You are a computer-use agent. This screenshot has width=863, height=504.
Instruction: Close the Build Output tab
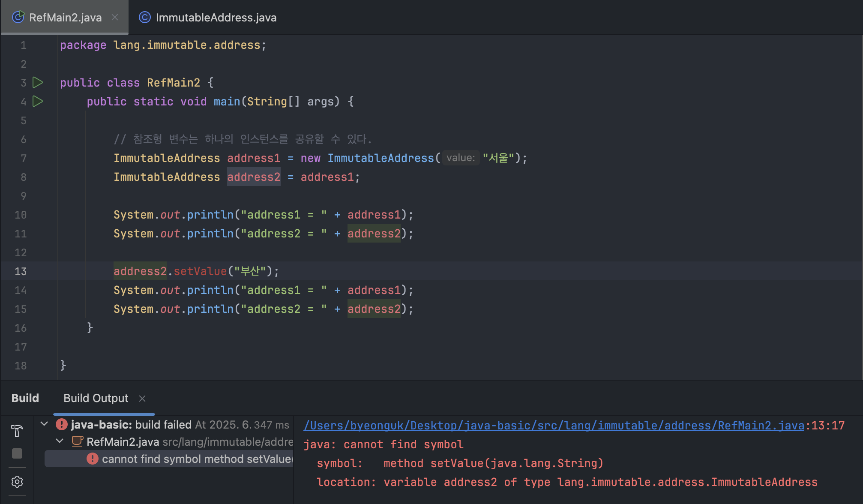coord(142,399)
